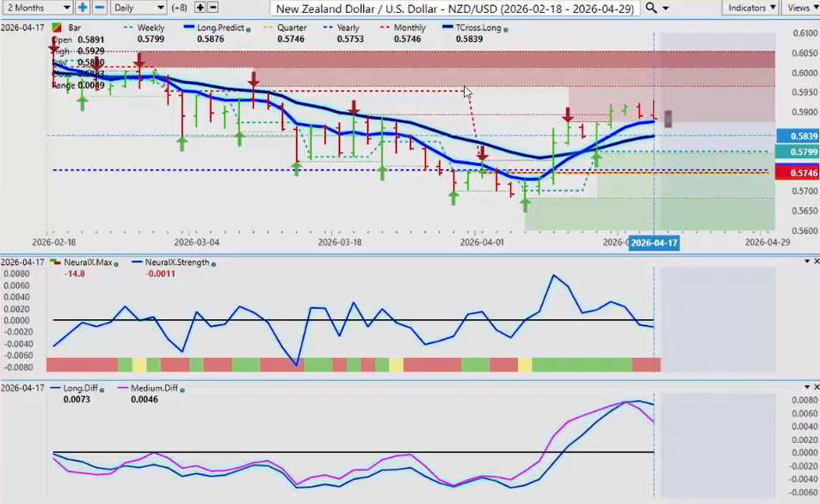Open symbol search magnifier icon
Screen dimensions: 820x504
(651, 8)
